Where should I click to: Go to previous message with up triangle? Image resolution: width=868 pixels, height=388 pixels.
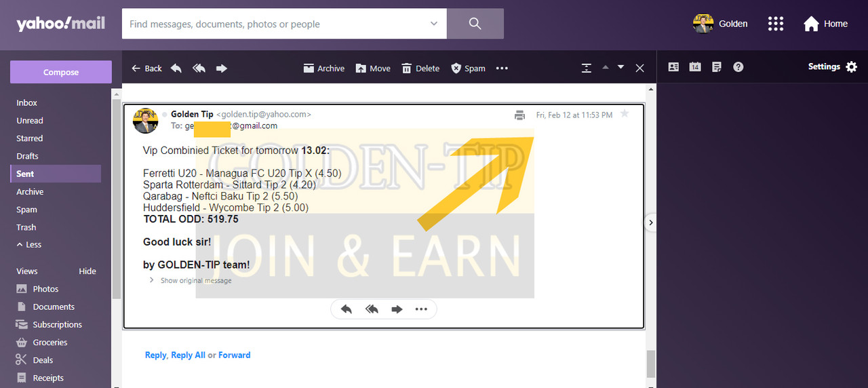pos(606,67)
